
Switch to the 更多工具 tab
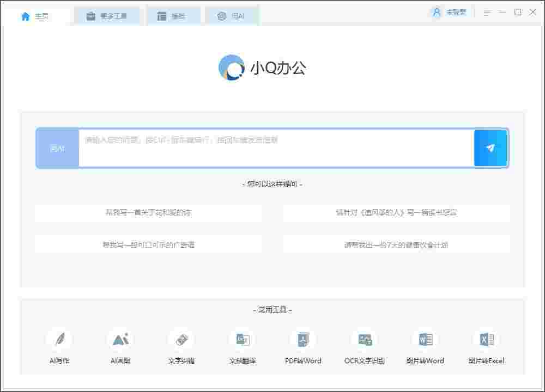pyautogui.click(x=107, y=16)
